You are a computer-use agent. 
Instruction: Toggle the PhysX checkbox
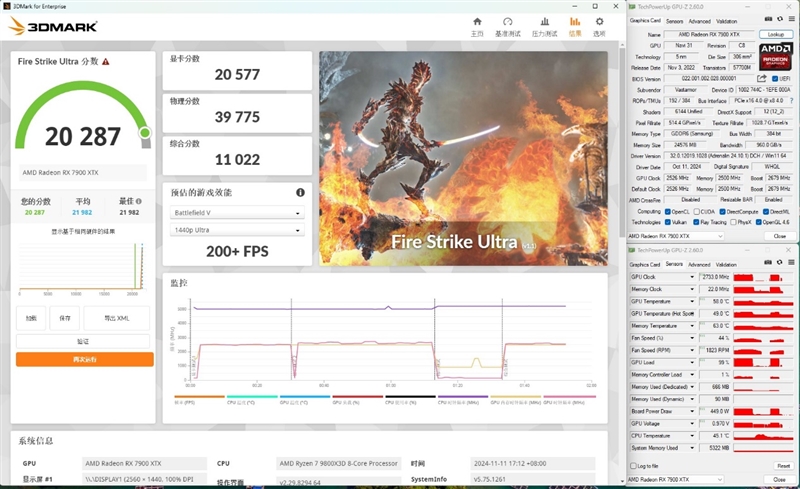[x=733, y=222]
